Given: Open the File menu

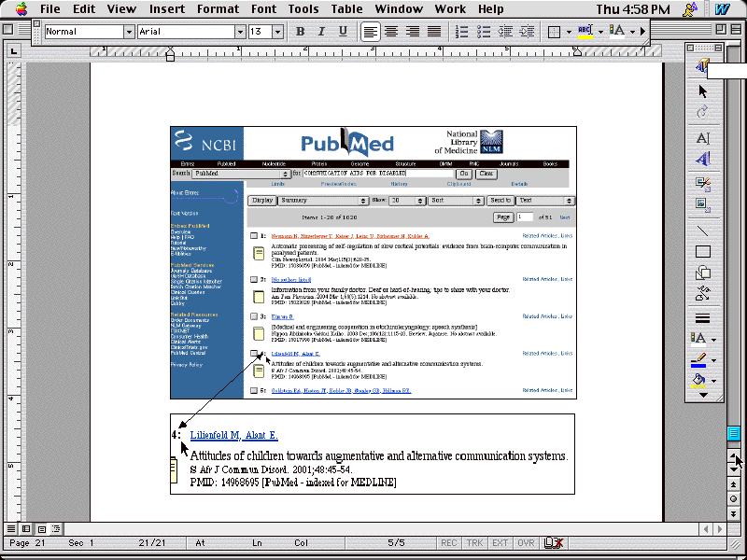Looking at the screenshot, I should point(50,9).
